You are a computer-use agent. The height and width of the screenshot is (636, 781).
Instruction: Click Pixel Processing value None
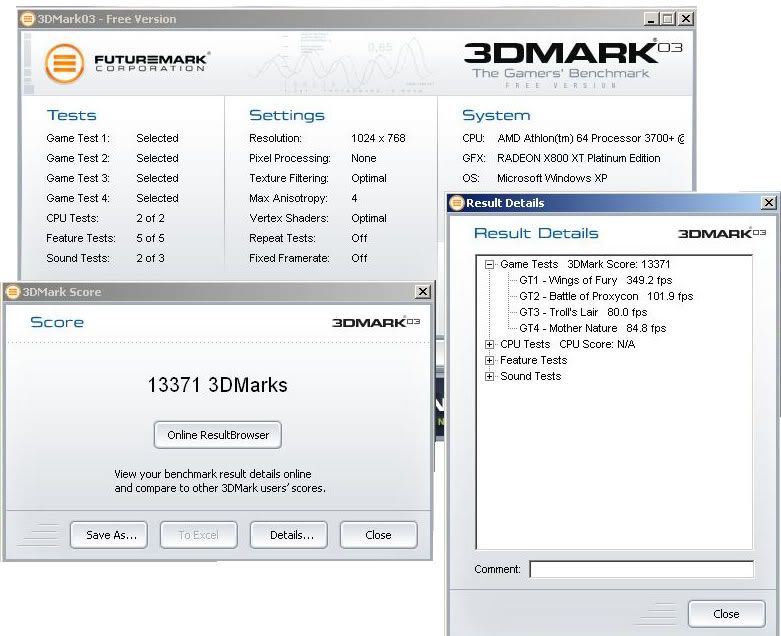pos(364,158)
